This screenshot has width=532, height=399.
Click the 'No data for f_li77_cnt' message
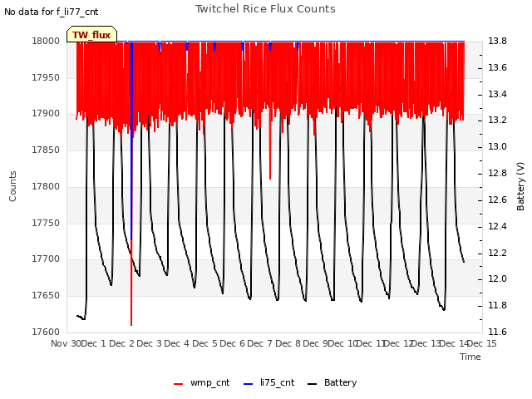tap(52, 12)
